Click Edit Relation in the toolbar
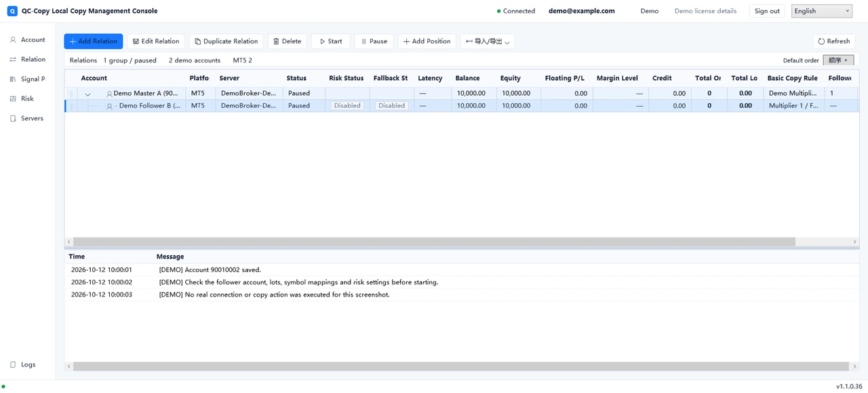 [156, 41]
